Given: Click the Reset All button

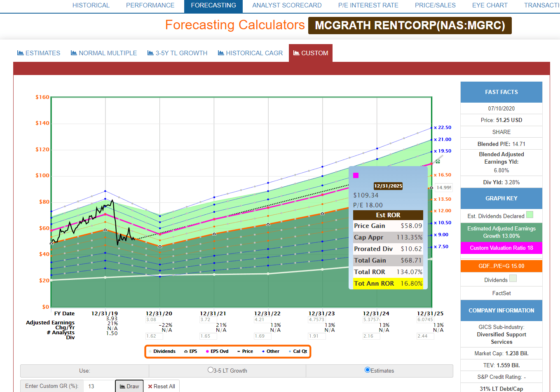Looking at the screenshot, I should 162,386.
